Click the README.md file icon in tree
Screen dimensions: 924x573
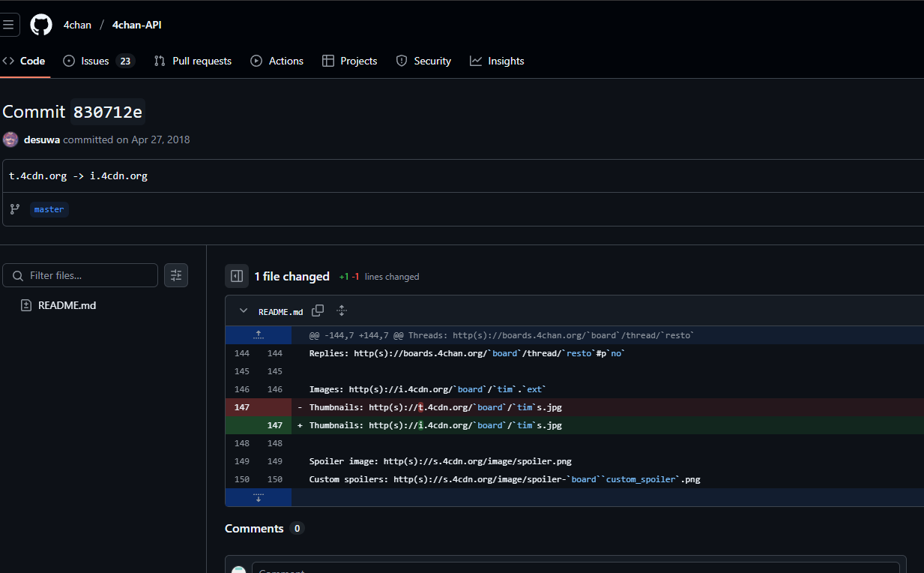[x=26, y=305]
